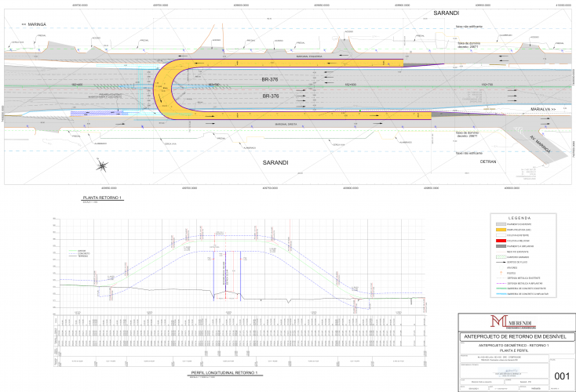Select the red swatch in legend

499,240
